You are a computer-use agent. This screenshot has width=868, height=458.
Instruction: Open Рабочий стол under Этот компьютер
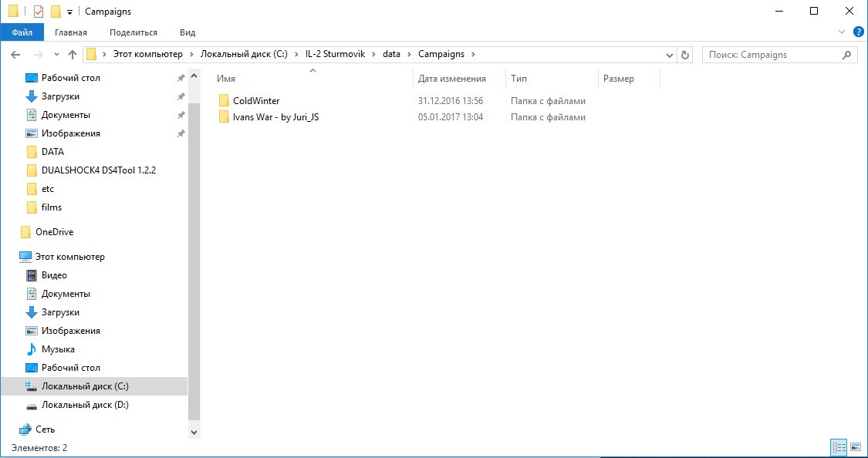point(71,368)
